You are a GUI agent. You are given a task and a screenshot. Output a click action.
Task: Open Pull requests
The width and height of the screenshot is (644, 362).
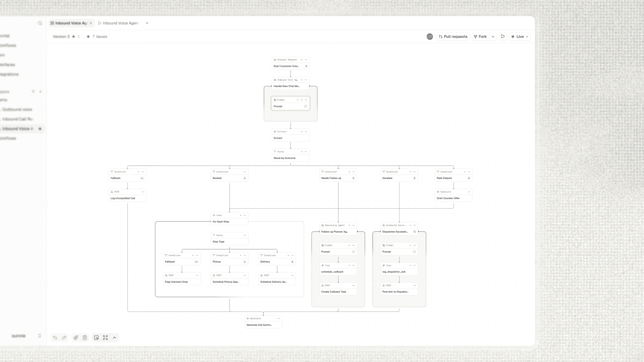coord(453,37)
